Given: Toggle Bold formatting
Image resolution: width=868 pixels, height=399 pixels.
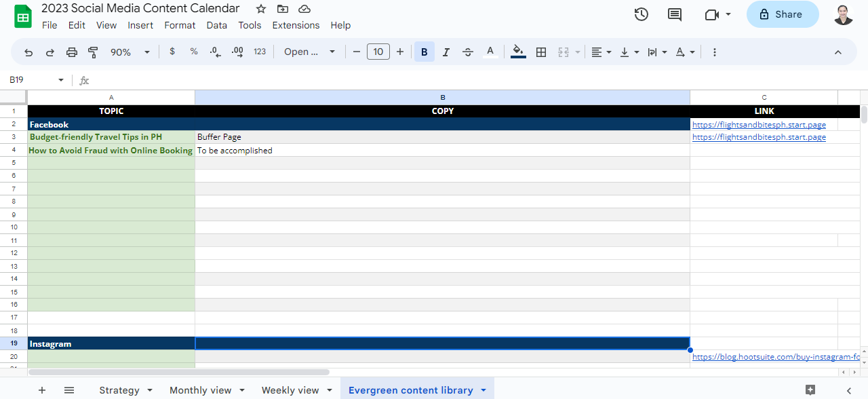Looking at the screenshot, I should [x=425, y=52].
